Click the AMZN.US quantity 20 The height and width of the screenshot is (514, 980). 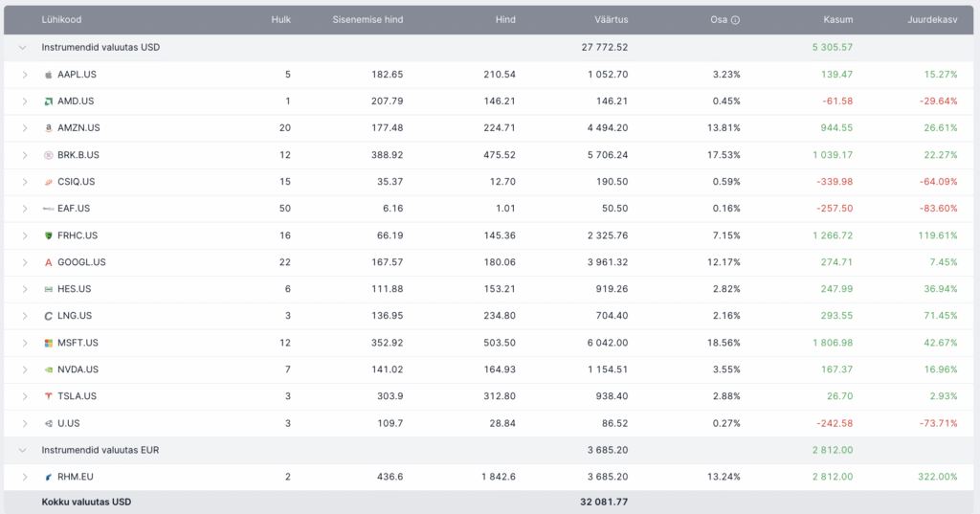click(x=285, y=128)
